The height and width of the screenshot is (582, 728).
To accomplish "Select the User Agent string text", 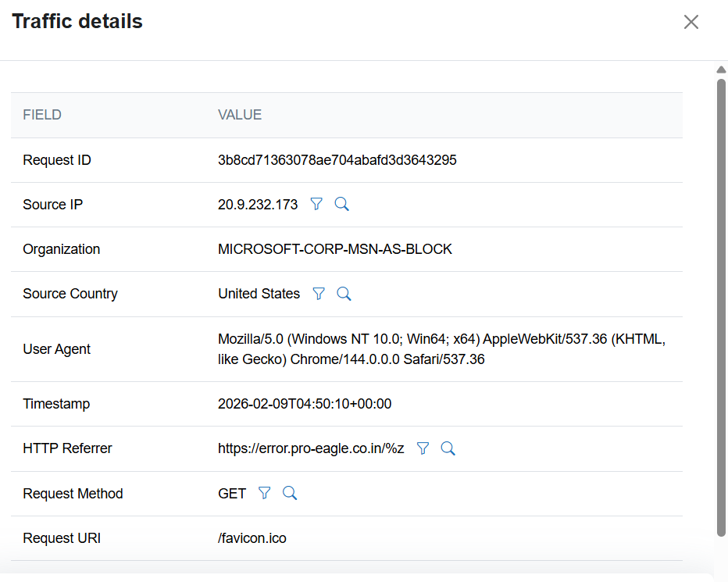I will [x=441, y=349].
